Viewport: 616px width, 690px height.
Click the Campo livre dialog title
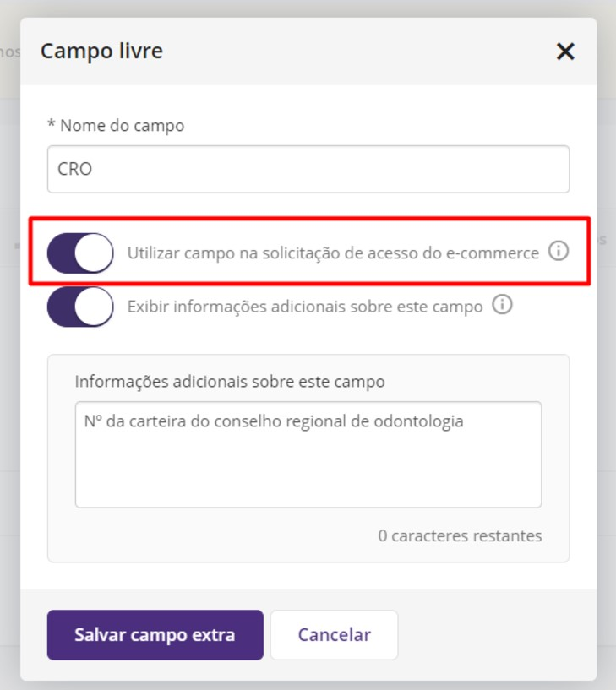tap(101, 52)
